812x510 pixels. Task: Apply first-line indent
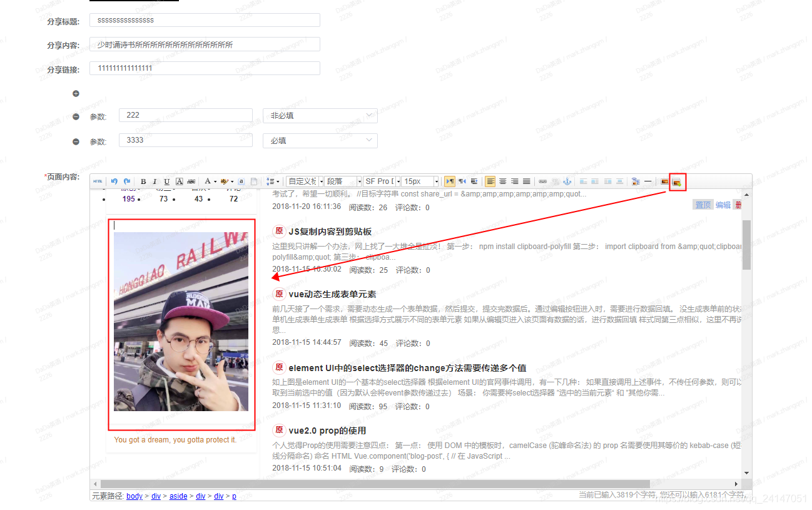point(474,181)
